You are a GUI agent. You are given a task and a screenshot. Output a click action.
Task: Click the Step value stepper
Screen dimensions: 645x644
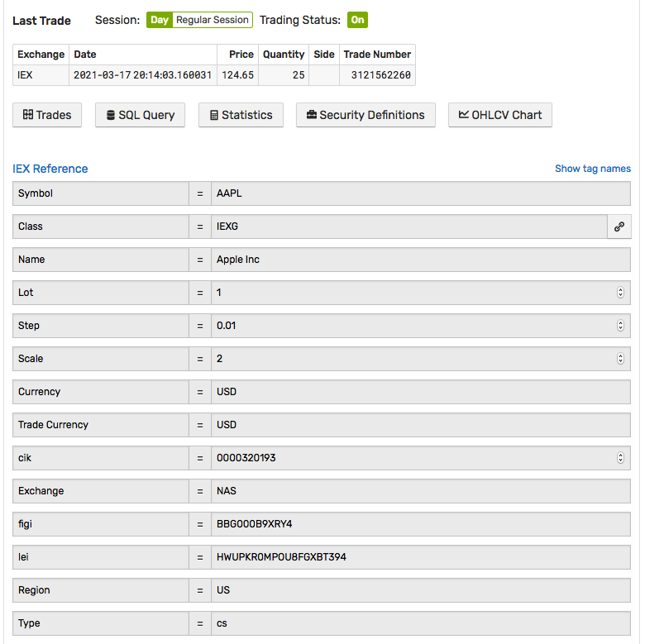coord(620,326)
